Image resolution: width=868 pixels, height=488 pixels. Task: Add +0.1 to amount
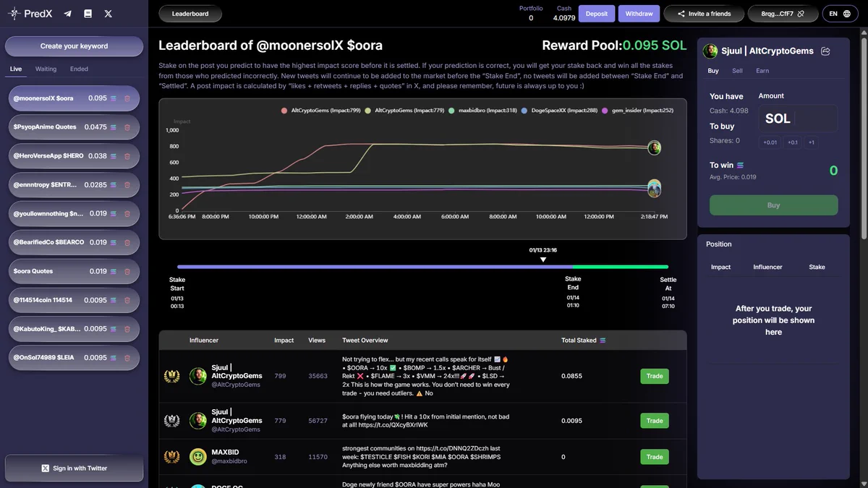click(x=793, y=142)
